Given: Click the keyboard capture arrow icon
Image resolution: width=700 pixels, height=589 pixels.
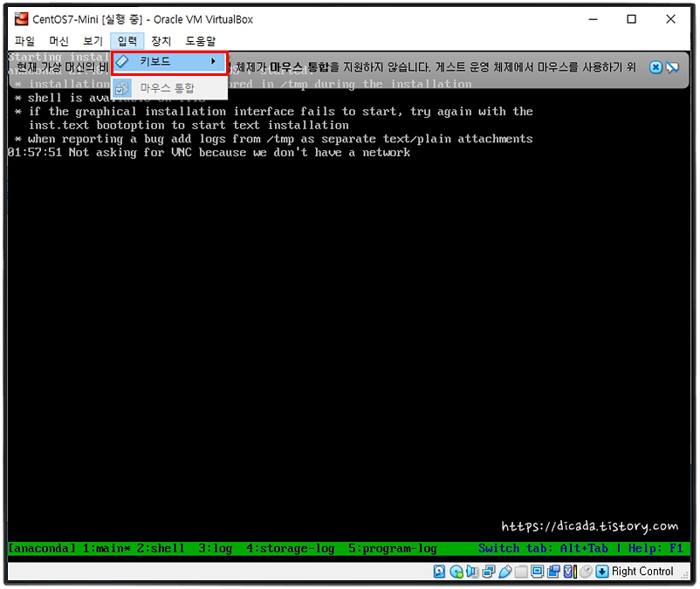Looking at the screenshot, I should 601,572.
